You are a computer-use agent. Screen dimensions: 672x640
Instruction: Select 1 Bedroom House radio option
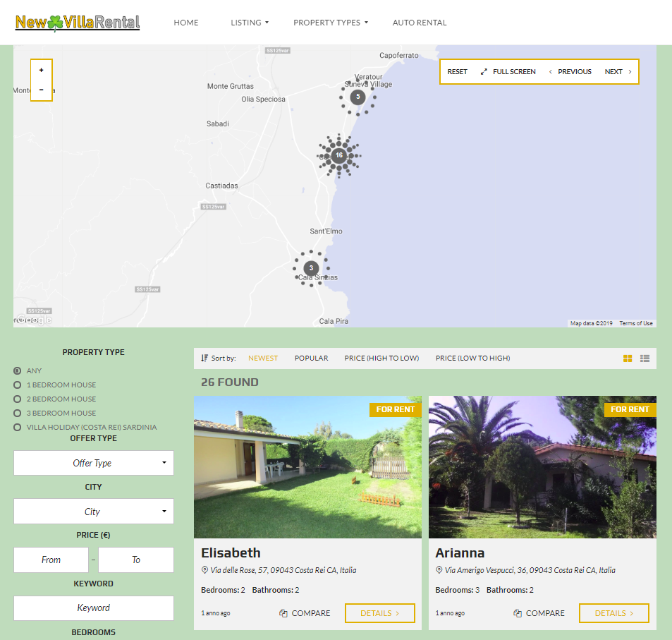(17, 385)
